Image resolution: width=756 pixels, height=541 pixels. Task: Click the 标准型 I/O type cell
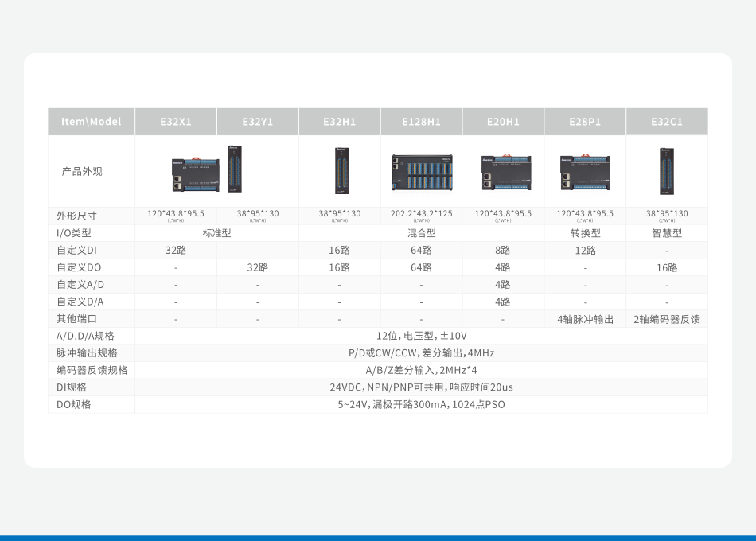pos(217,233)
